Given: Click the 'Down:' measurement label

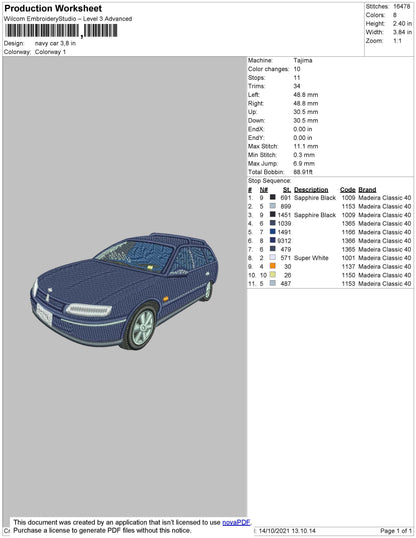Looking at the screenshot, I should pos(256,120).
